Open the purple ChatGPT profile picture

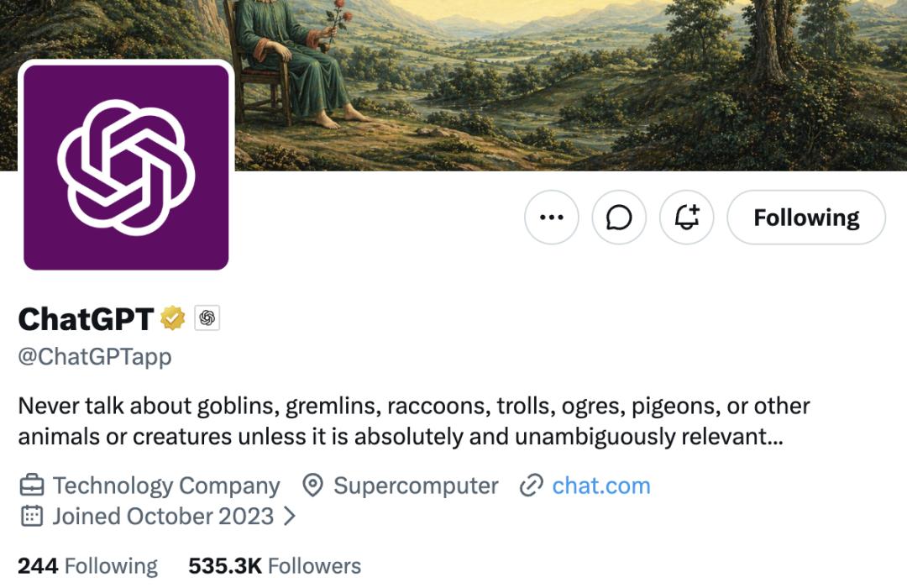coord(126,167)
